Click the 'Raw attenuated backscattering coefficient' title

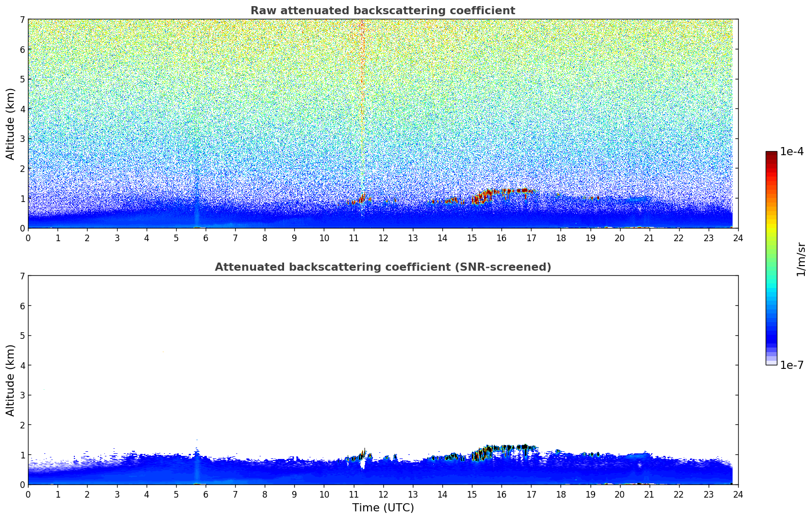point(382,11)
